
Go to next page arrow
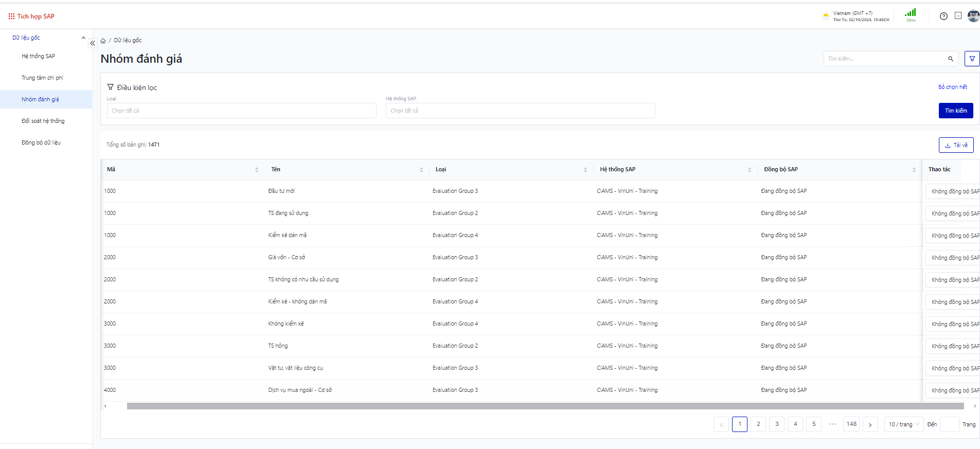[x=870, y=425]
